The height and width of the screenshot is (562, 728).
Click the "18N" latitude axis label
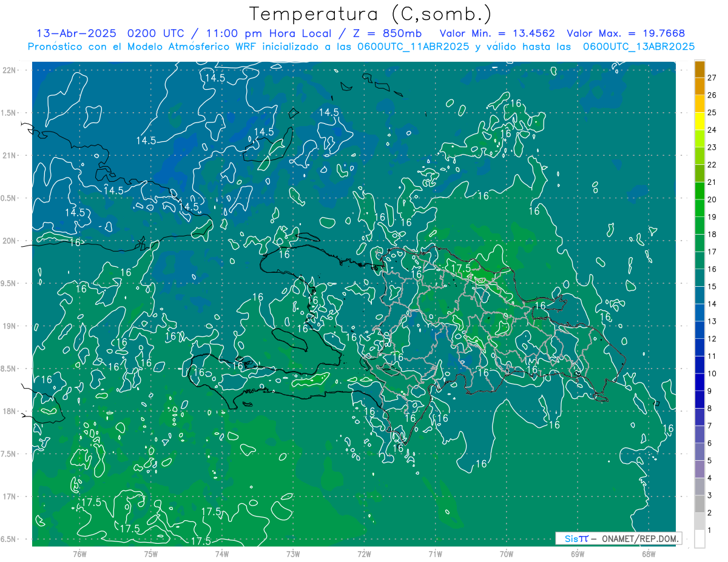pos(9,411)
